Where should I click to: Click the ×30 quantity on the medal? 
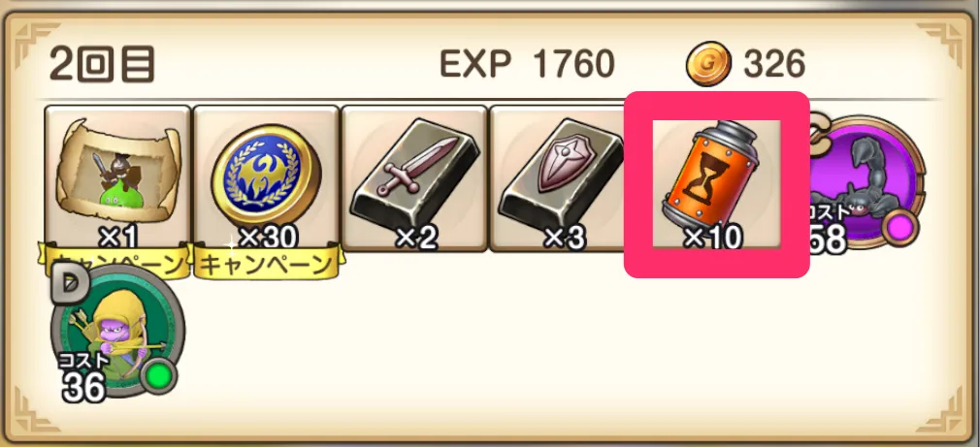coord(269,238)
